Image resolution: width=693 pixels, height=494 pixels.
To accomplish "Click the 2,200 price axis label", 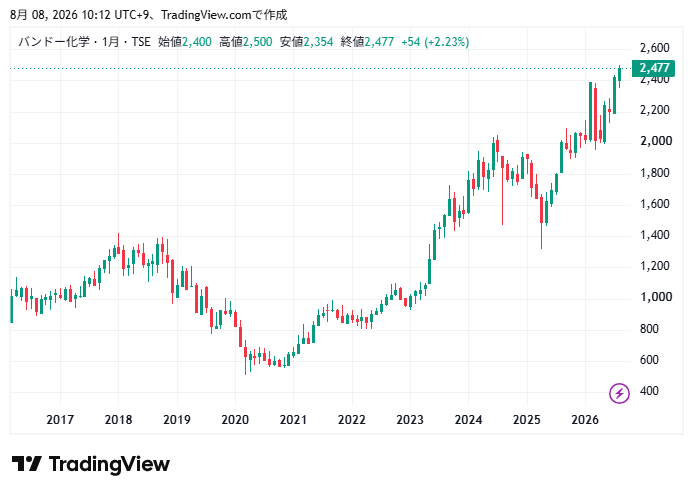I will click(x=655, y=110).
